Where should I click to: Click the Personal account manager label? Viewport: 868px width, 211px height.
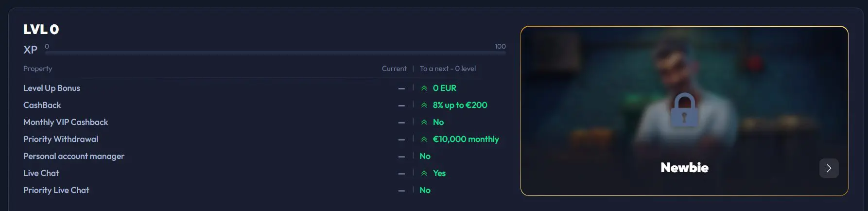click(x=74, y=156)
